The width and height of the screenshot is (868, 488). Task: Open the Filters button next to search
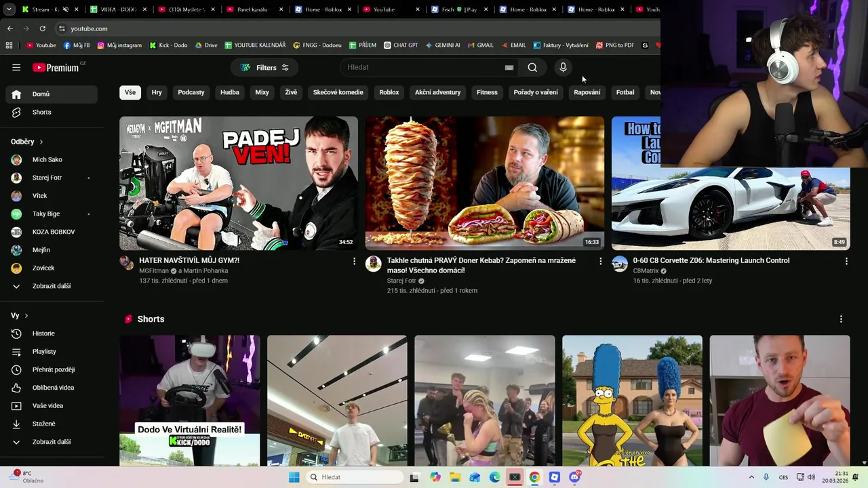(264, 67)
